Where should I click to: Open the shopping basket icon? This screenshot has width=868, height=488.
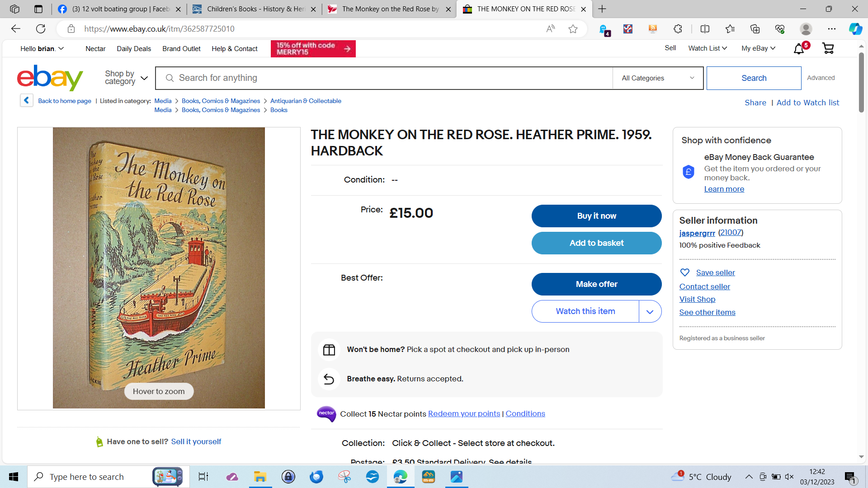(x=828, y=48)
